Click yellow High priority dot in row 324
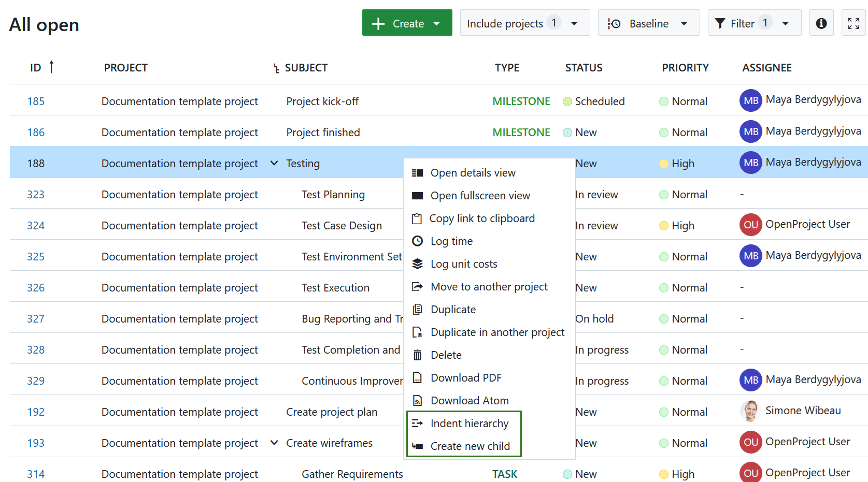This screenshot has height=482, width=868. coord(663,226)
